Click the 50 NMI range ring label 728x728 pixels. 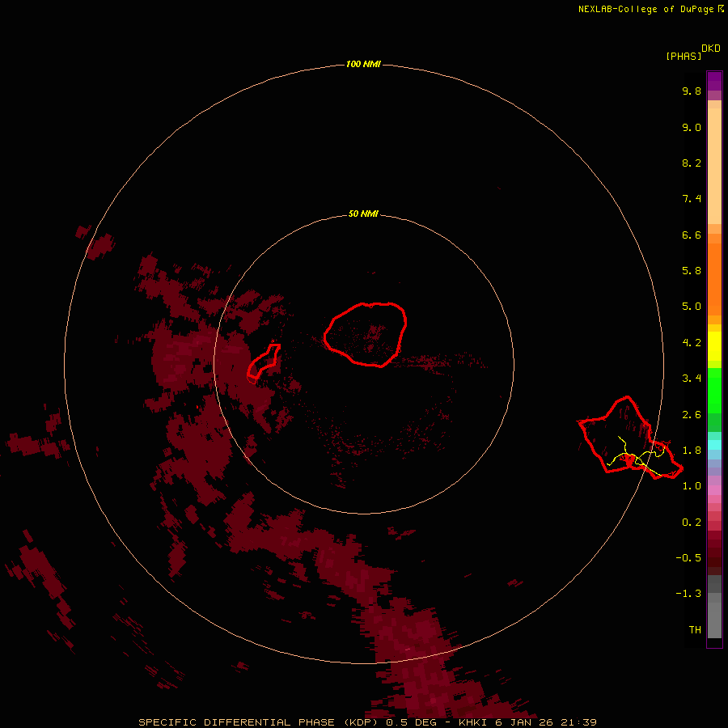(x=363, y=214)
